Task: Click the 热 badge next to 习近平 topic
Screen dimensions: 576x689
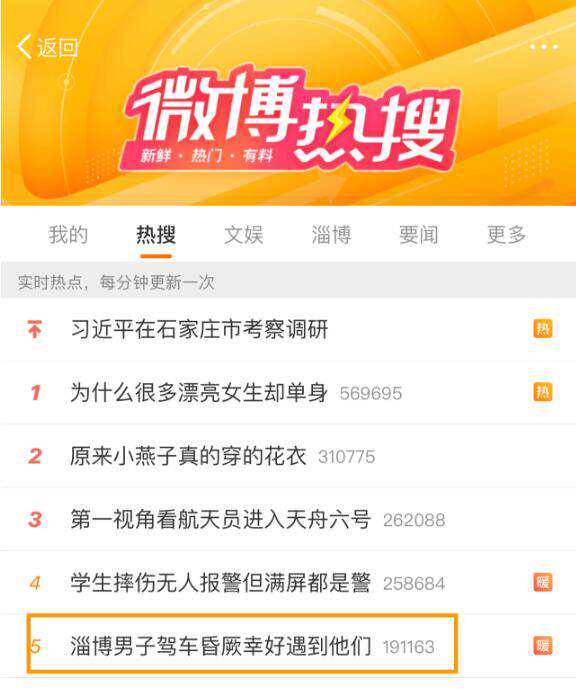Action: 543,328
